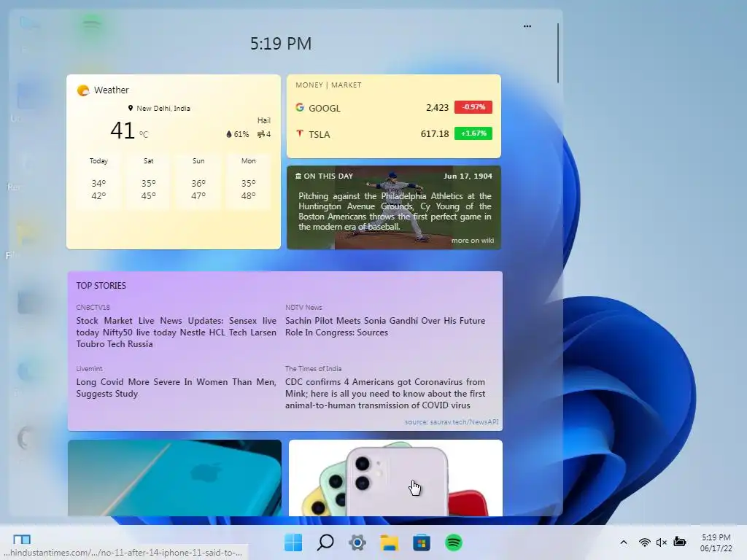Click the Weather sun icon
Image resolution: width=747 pixels, height=560 pixels.
point(83,90)
